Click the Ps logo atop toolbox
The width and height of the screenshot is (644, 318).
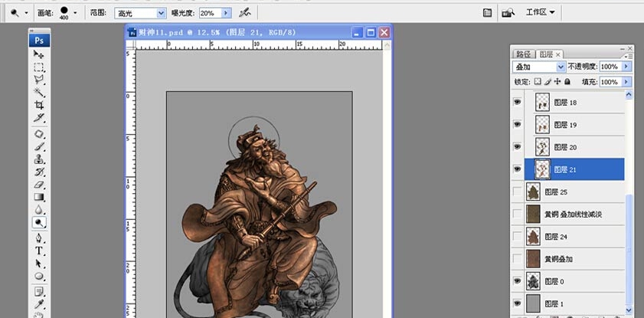point(39,41)
